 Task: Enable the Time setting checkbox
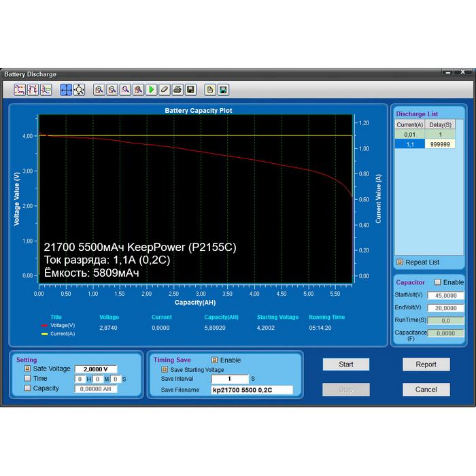[27, 378]
